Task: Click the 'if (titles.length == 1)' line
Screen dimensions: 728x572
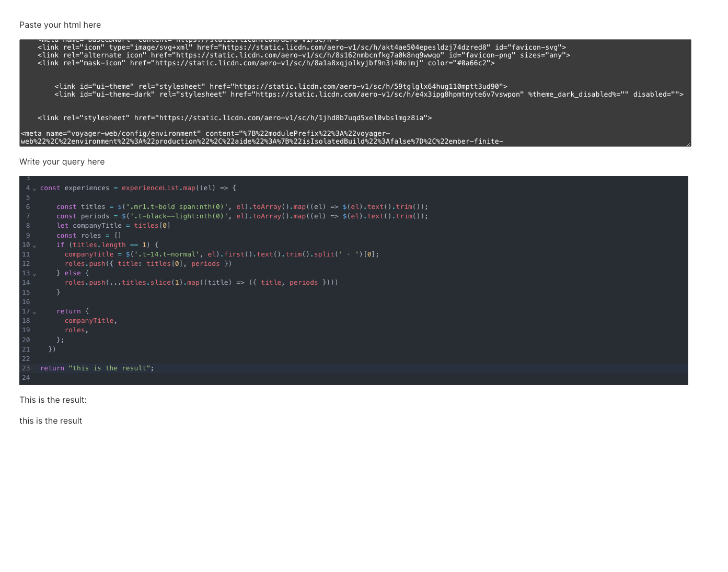Action: pyautogui.click(x=107, y=245)
